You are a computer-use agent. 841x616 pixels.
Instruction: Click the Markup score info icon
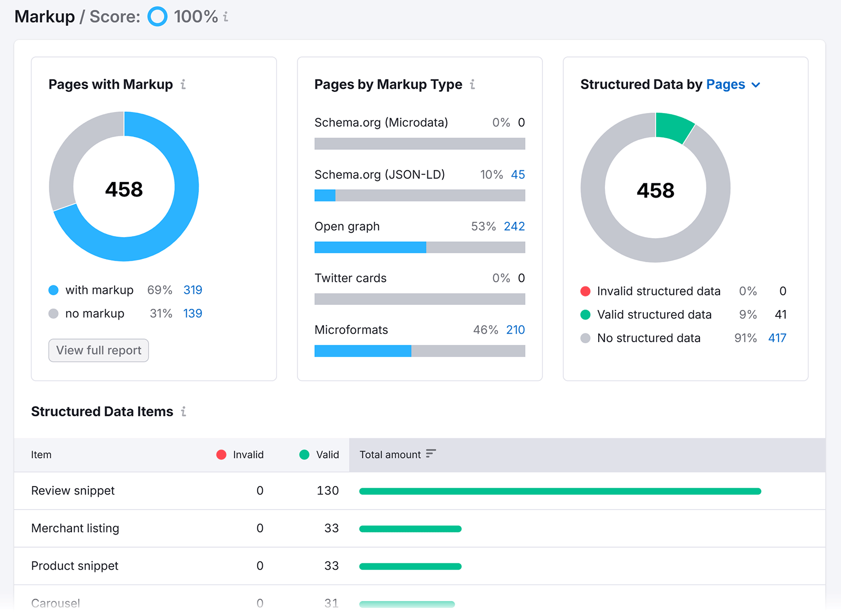tap(225, 17)
